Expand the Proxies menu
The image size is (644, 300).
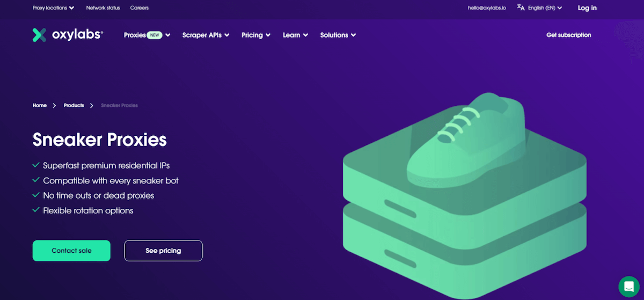(x=147, y=35)
